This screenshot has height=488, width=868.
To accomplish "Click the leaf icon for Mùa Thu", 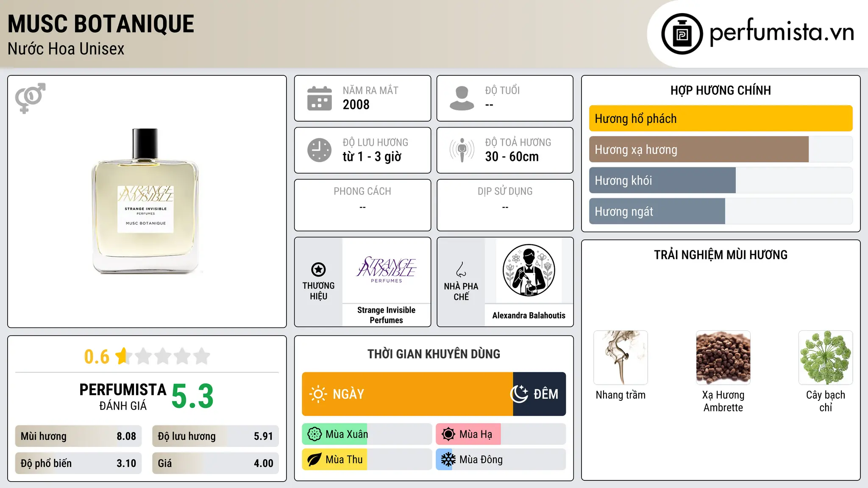I will click(x=314, y=460).
